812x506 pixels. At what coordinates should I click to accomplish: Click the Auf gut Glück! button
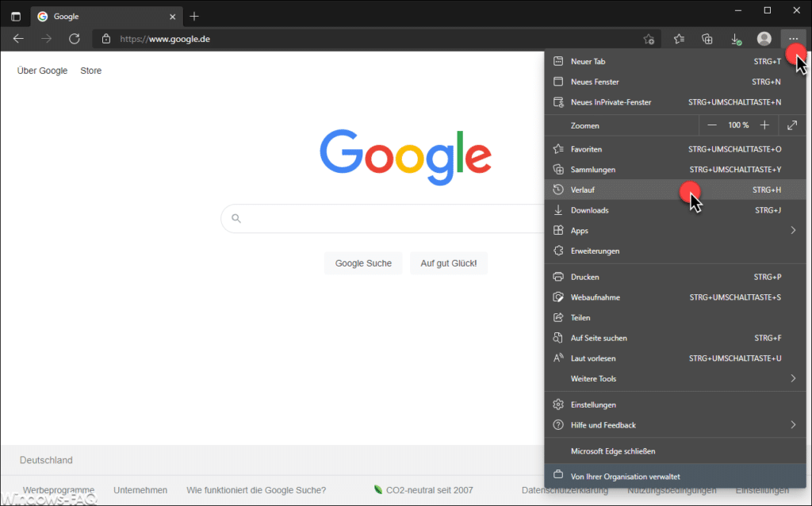(x=449, y=263)
